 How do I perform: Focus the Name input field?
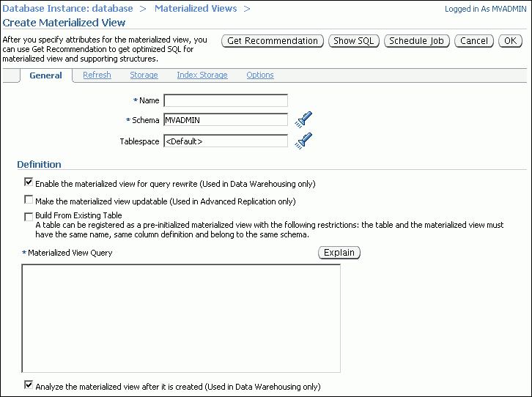pyautogui.click(x=226, y=100)
